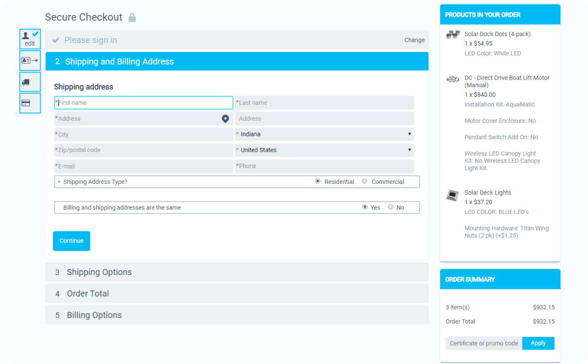
Task: Open the Indiana state dropdown
Action: point(324,134)
